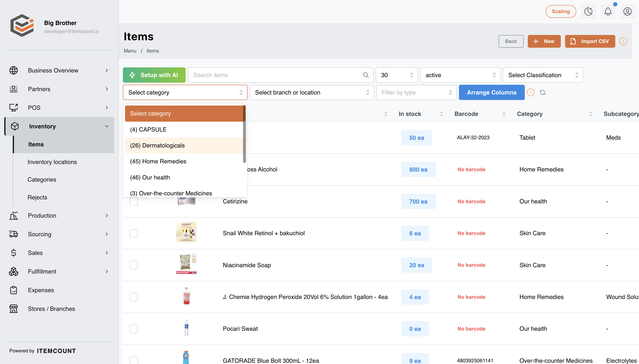
Task: Check the Cetirizine row checkbox
Action: 134,201
